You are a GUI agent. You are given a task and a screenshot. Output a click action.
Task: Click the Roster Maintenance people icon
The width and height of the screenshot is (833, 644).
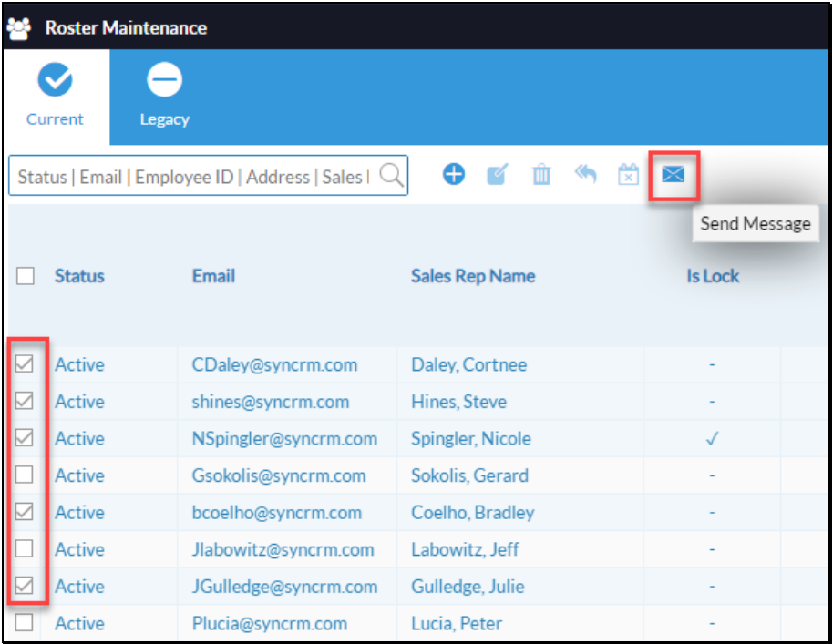pos(20,28)
